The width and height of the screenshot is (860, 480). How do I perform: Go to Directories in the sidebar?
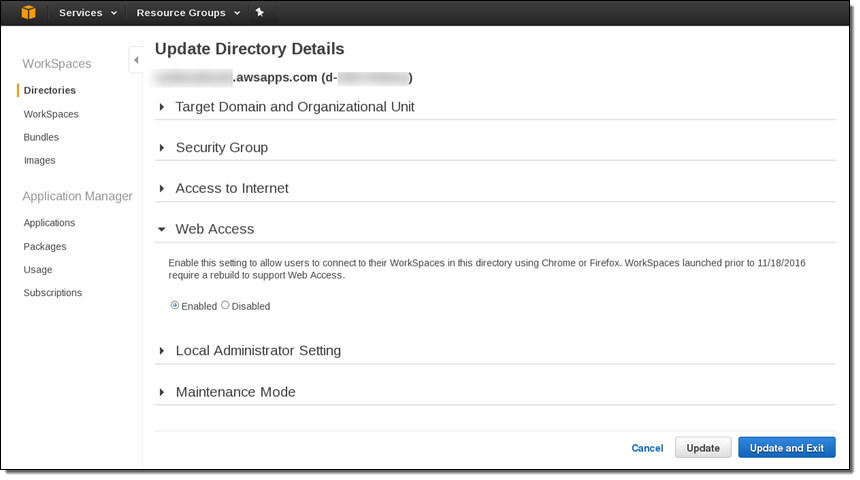click(50, 90)
